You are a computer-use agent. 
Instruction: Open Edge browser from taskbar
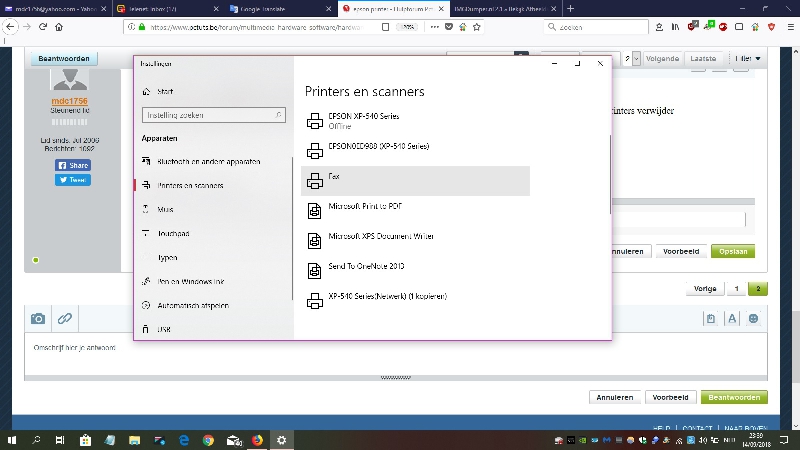tap(184, 440)
